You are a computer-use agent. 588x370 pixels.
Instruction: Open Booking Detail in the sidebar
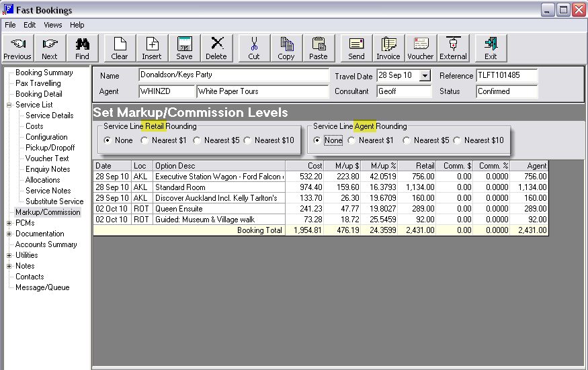[x=39, y=94]
